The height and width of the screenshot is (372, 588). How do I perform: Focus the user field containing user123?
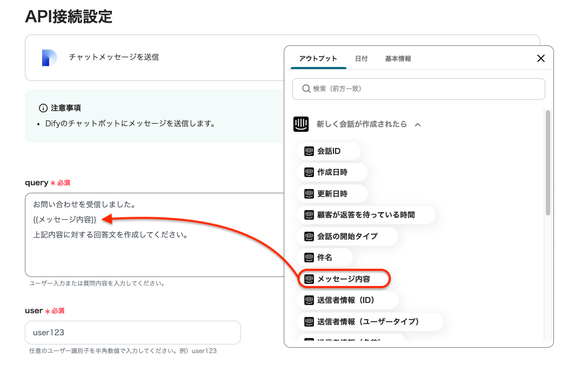132,333
